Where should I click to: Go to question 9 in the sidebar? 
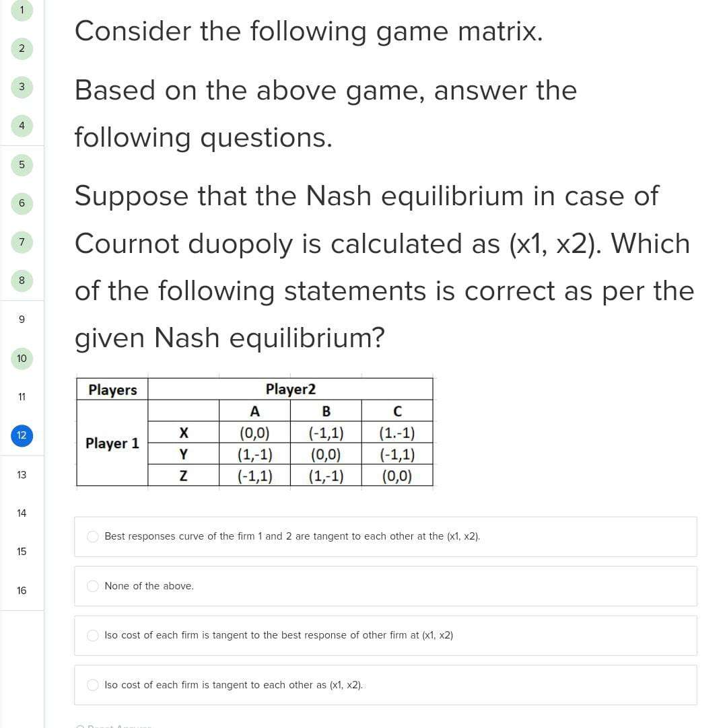(x=22, y=319)
